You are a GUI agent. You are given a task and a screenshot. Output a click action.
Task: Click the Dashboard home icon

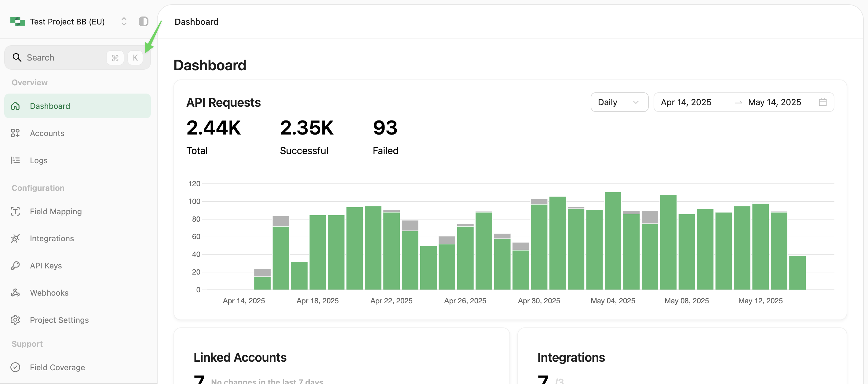[x=16, y=106]
